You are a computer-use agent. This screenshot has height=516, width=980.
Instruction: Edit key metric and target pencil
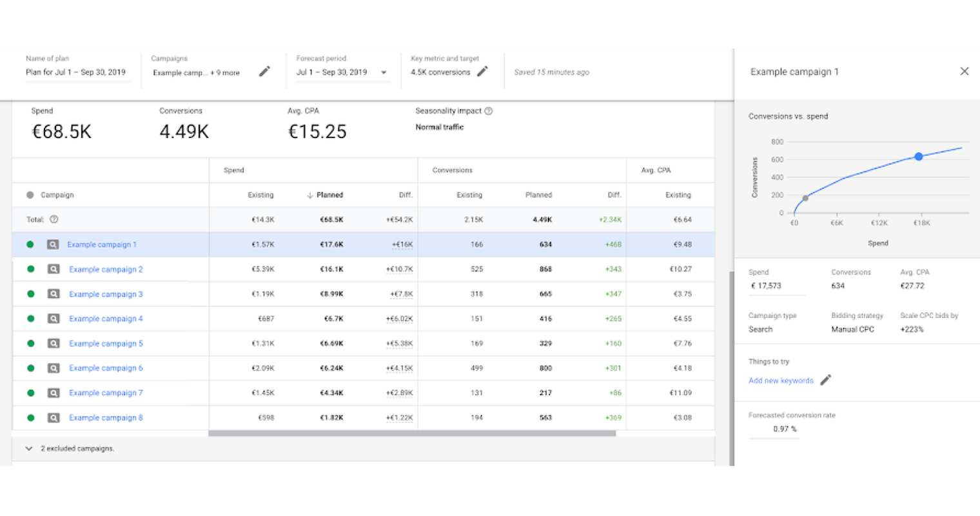(482, 72)
